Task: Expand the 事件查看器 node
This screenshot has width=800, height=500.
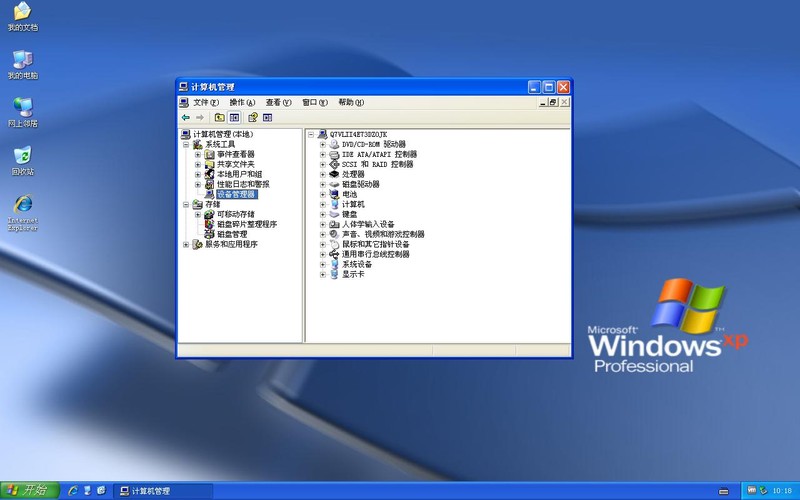Action: (x=198, y=155)
